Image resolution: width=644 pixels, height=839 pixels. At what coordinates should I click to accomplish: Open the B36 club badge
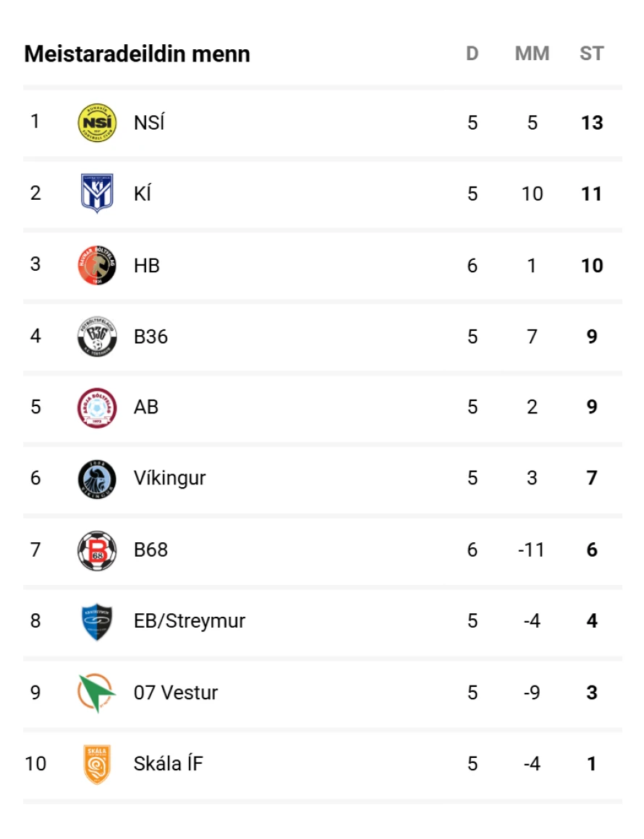96,337
